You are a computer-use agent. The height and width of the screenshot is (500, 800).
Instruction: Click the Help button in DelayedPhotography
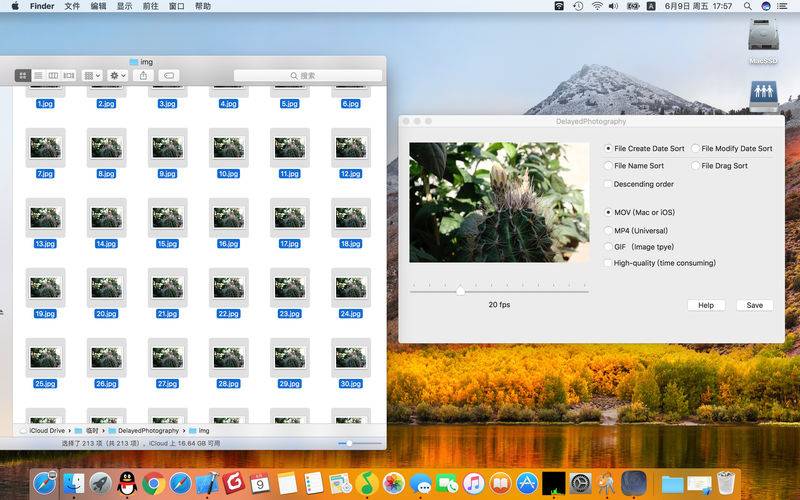[x=706, y=305]
